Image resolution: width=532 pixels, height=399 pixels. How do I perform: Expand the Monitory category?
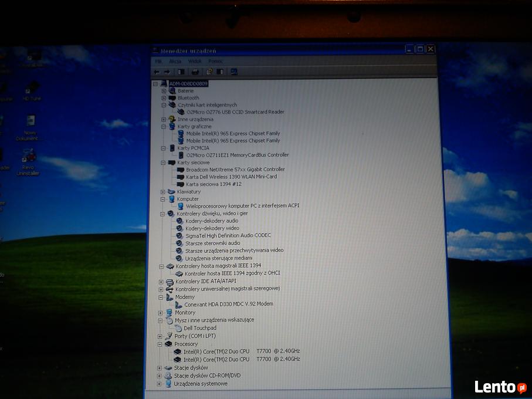(161, 313)
